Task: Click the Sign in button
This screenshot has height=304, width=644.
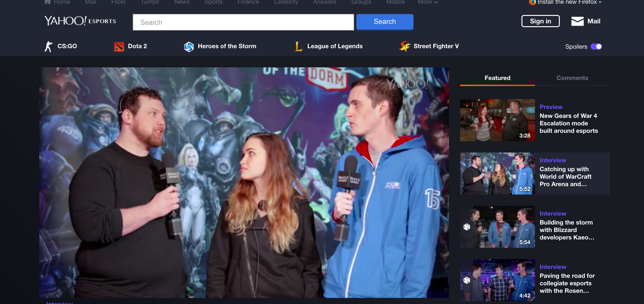Action: click(540, 21)
